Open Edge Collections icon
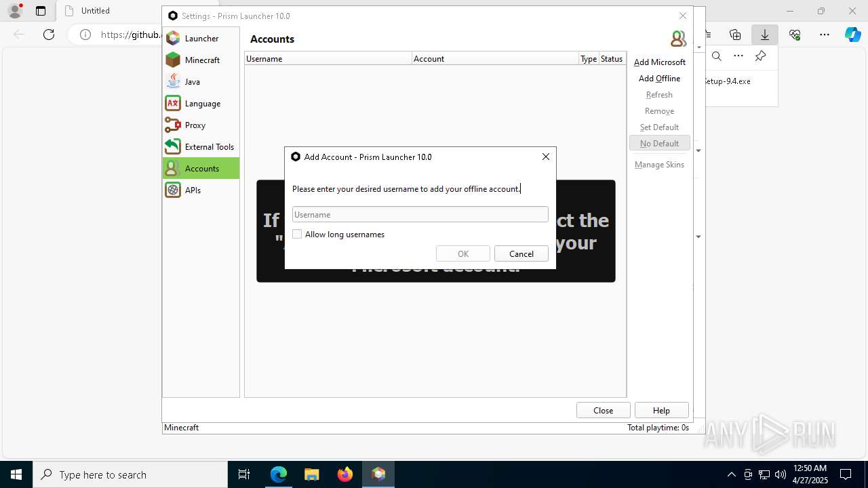 735,35
